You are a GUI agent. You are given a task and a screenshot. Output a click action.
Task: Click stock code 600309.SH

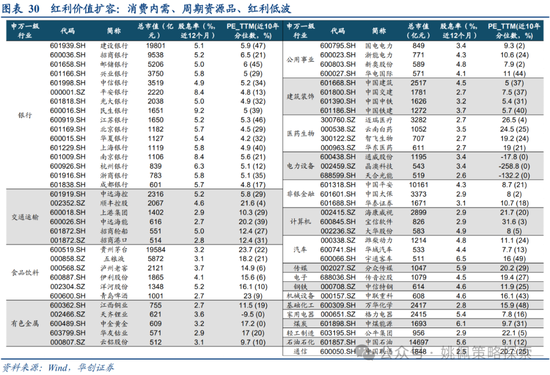tap(338, 305)
